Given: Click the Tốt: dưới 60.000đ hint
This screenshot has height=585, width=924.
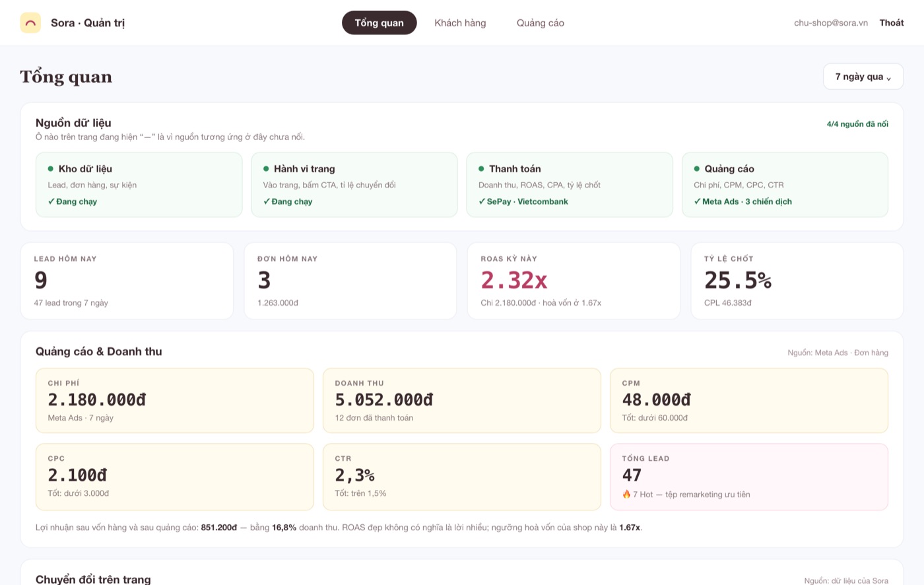Looking at the screenshot, I should click(655, 418).
